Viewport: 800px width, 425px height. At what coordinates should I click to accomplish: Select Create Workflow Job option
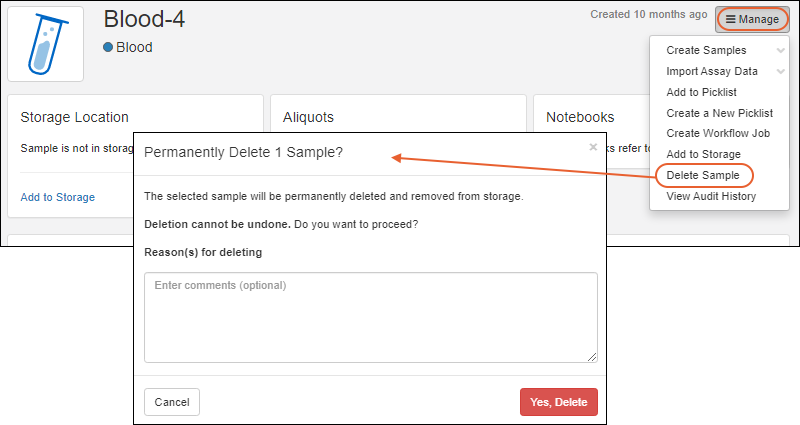[x=718, y=134]
